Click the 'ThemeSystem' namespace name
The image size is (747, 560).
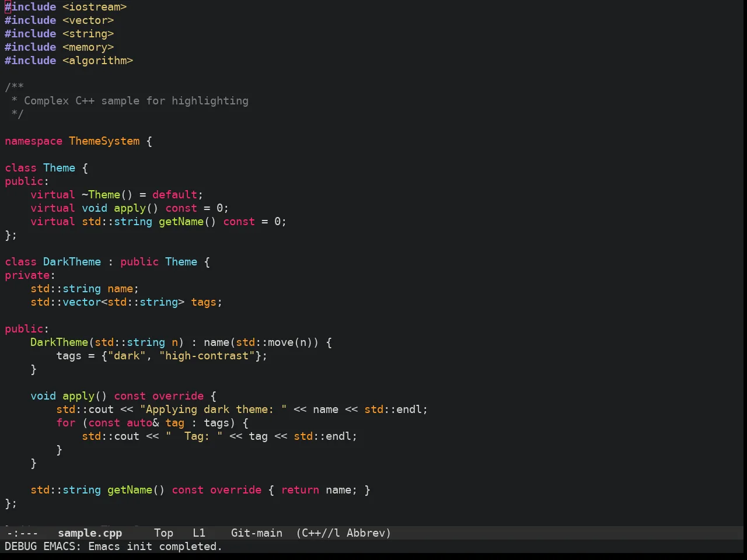click(x=104, y=141)
